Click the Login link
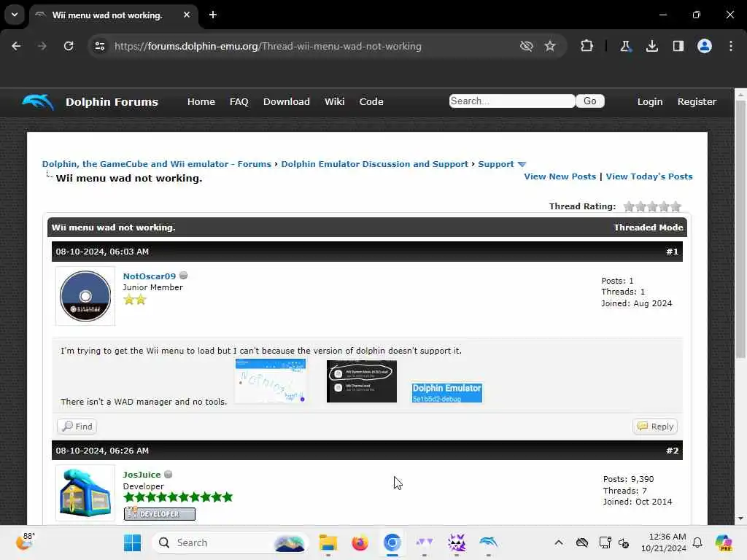 [650, 101]
